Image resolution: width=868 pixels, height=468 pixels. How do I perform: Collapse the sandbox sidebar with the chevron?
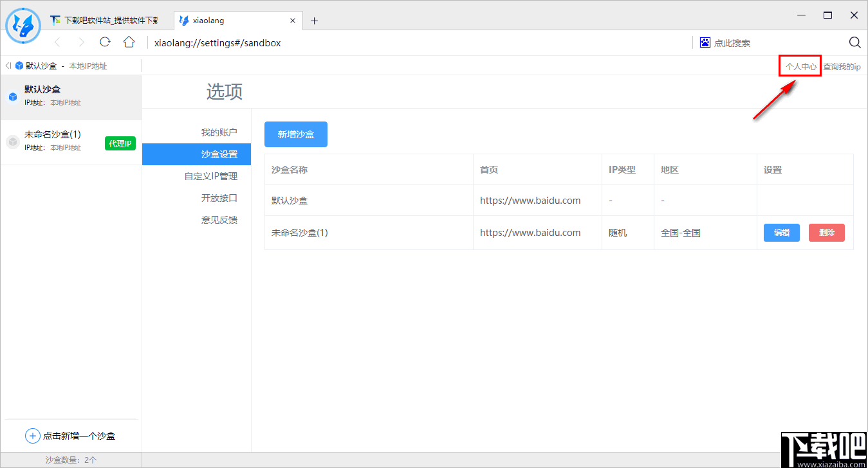[x=8, y=66]
